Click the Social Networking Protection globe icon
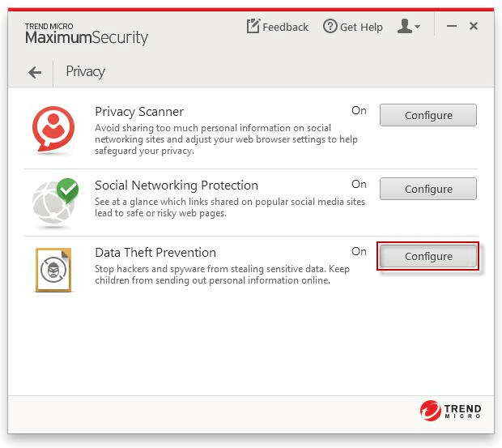Viewport: 502px width, 448px height. tap(55, 203)
